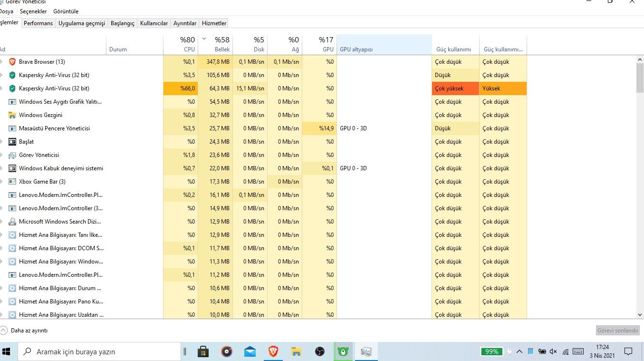Open the notification center icon
644x361 pixels.
(x=628, y=351)
